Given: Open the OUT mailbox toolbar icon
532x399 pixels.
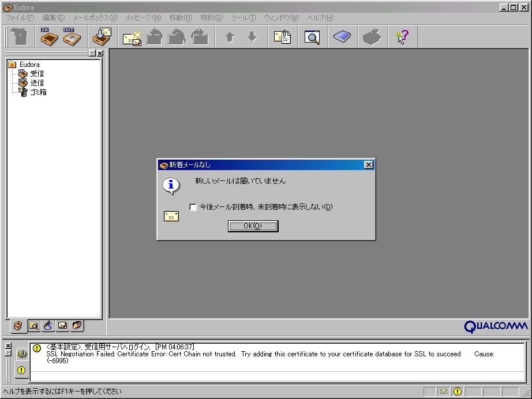Looking at the screenshot, I should pos(72,36).
